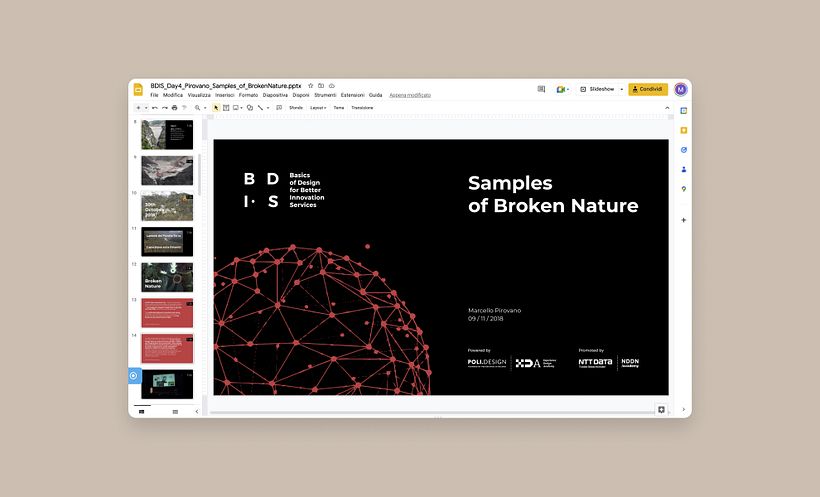This screenshot has width=820, height=497.
Task: Open the Disponi menu
Action: pos(301,95)
